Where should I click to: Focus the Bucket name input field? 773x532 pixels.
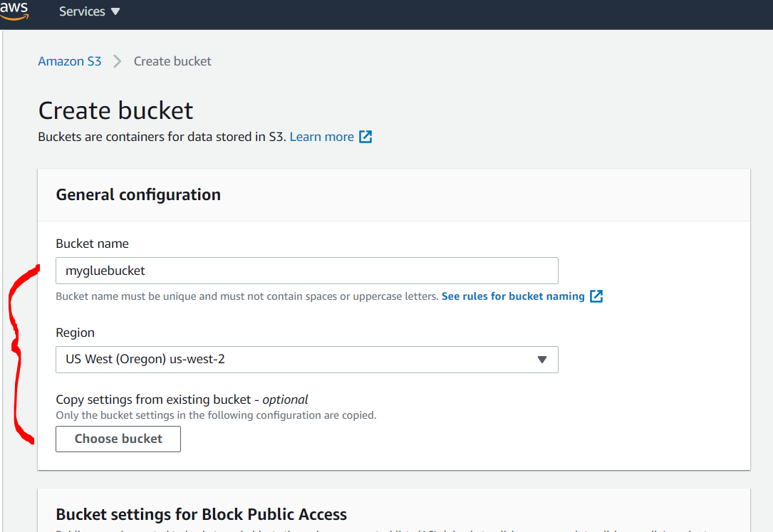pos(306,271)
